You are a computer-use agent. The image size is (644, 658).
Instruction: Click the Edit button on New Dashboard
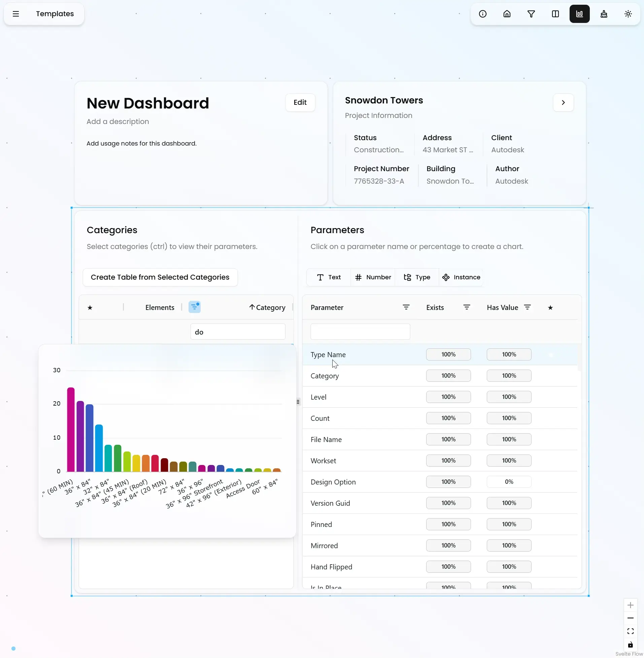pos(300,102)
